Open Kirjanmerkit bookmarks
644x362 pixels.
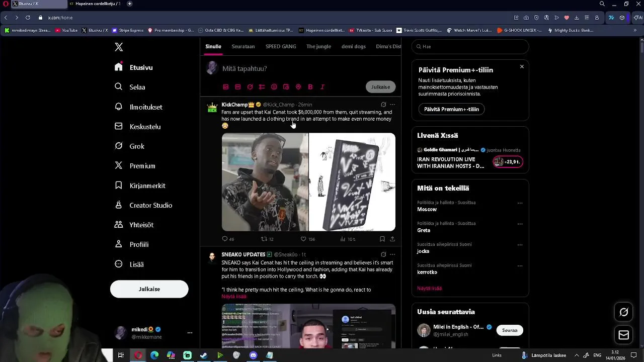(x=140, y=186)
